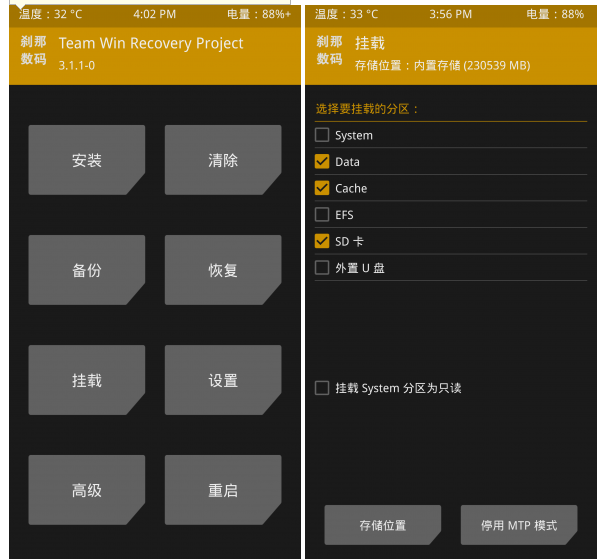Click the 内置存储 (230539 MB) storage text

pyautogui.click(x=472, y=65)
